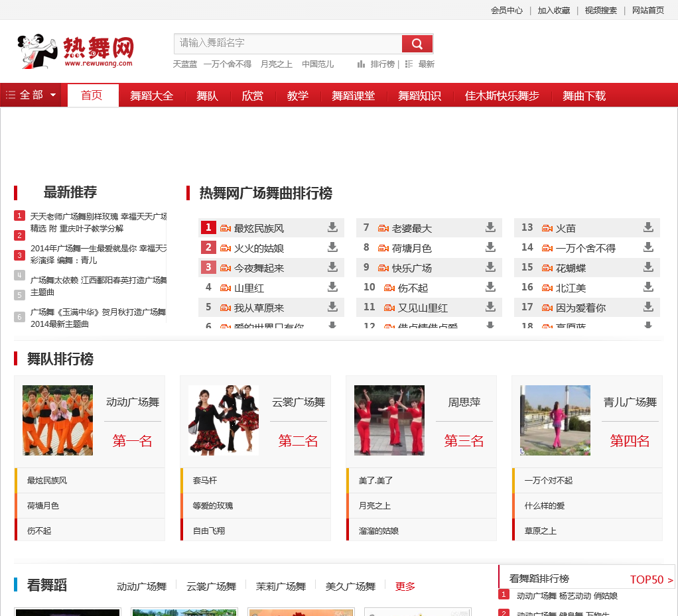Screen dimensions: 678x616
Task: Open 教学 navigation menu item
Action: tap(297, 96)
